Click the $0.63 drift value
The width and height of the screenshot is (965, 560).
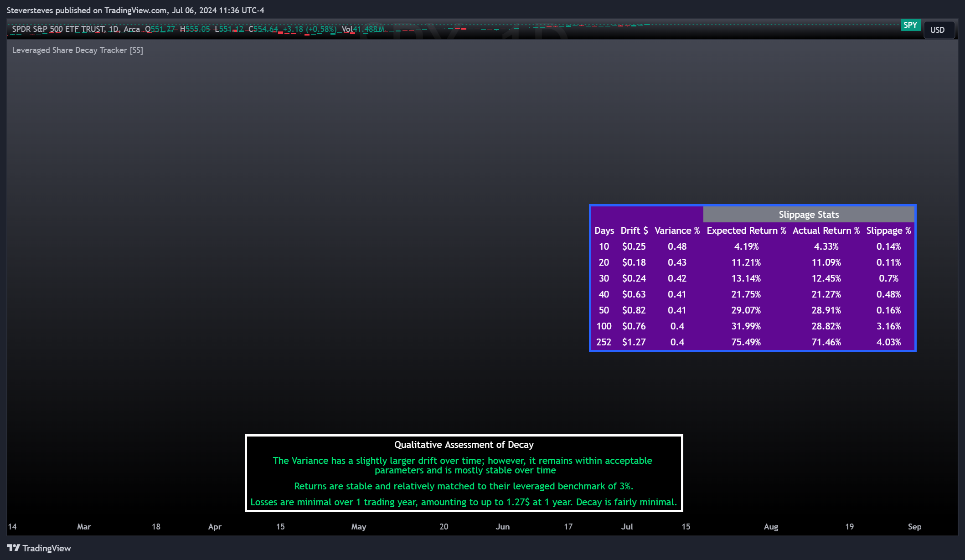point(634,294)
